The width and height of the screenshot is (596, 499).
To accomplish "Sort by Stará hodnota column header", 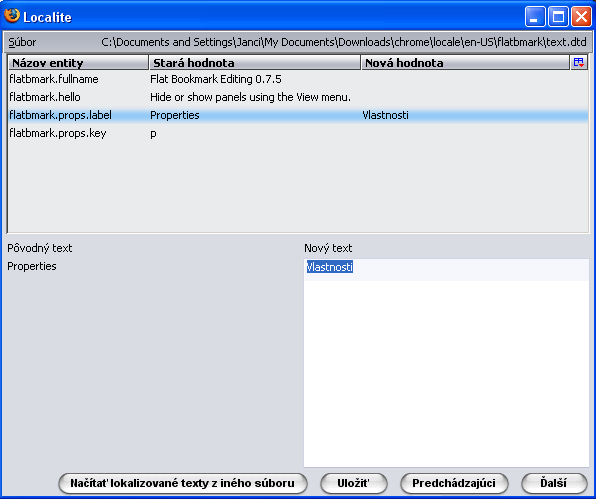I will 255,63.
